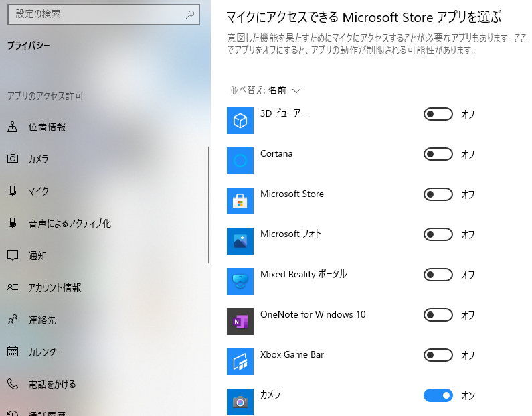Screen dimensions: 532x416
Task: Click the Mixed Reality ポータル app icon
Action: click(x=240, y=281)
